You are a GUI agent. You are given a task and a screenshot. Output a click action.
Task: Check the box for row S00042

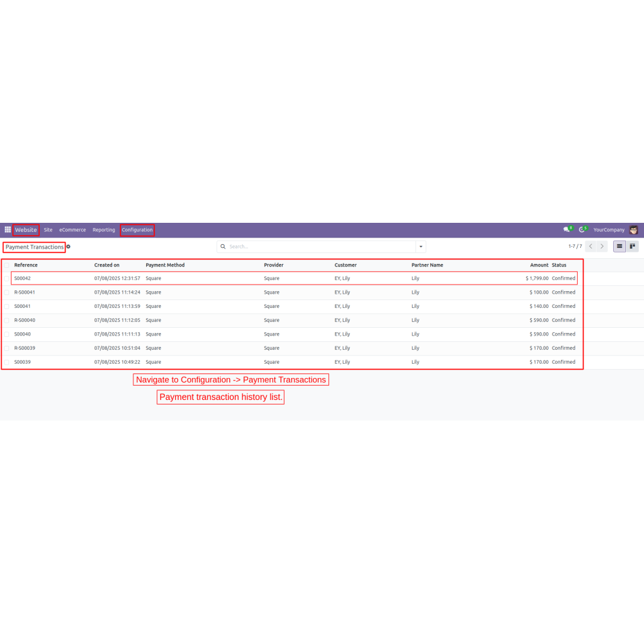pos(8,279)
